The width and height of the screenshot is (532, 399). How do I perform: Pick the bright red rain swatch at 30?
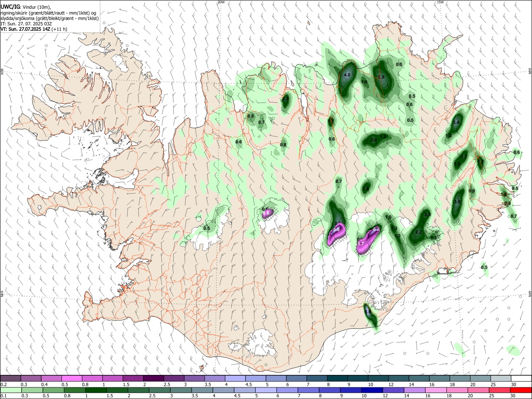(x=521, y=390)
